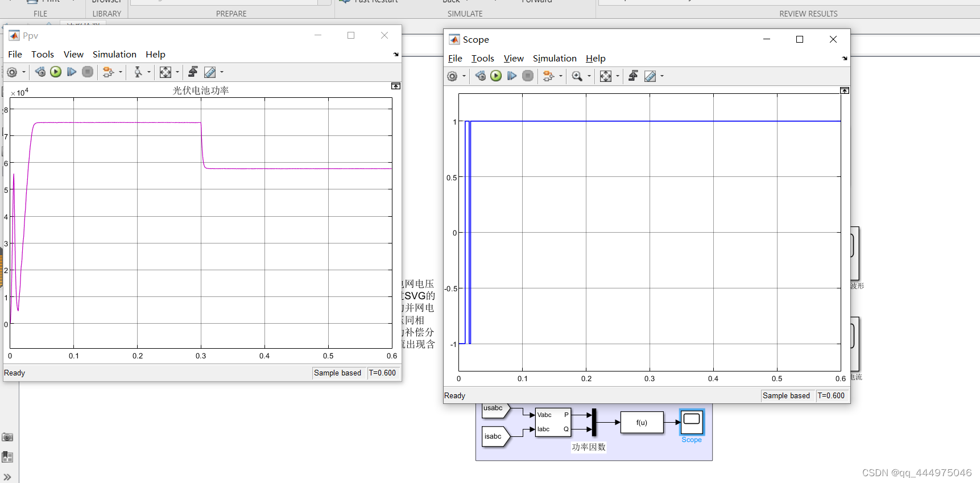Click Stop button in Scope toolbar
Viewport: 980px width, 483px height.
pyautogui.click(x=528, y=76)
